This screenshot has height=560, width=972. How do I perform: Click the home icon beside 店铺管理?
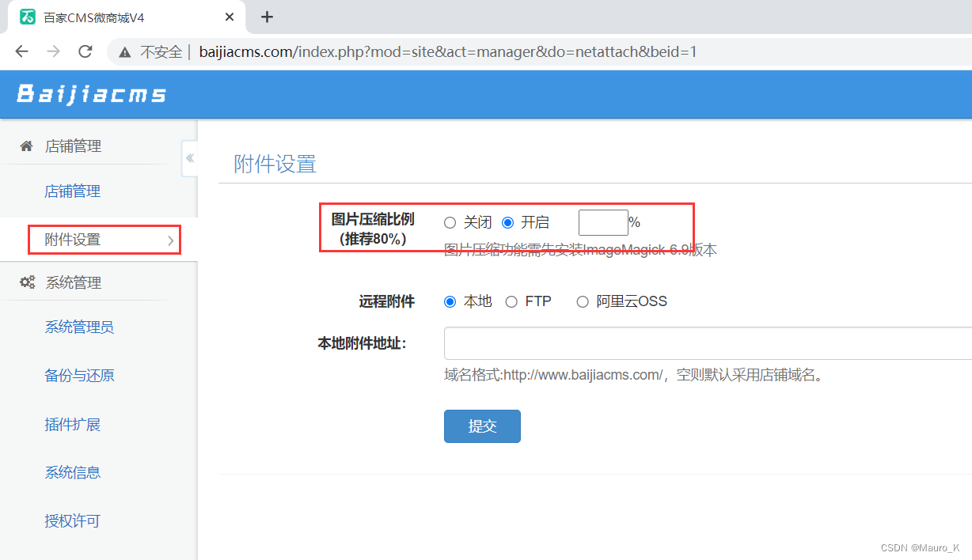pos(26,146)
